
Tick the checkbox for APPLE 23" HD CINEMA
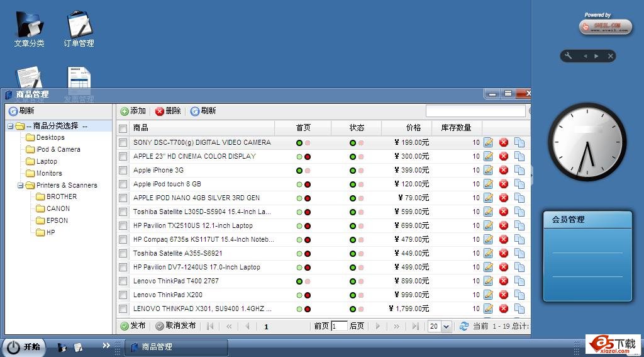tap(123, 156)
